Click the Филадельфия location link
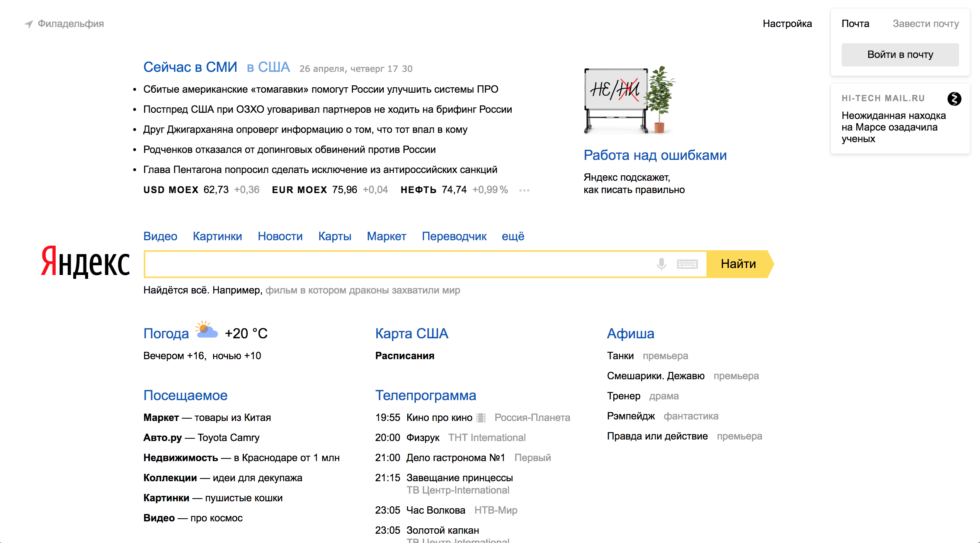Screen dimensions: 980x543 (71, 24)
